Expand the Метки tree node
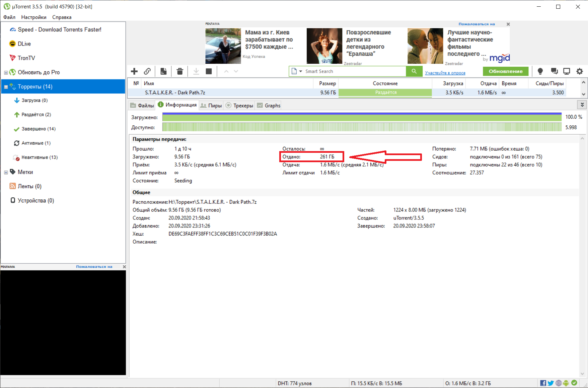The width and height of the screenshot is (588, 388). [6, 172]
